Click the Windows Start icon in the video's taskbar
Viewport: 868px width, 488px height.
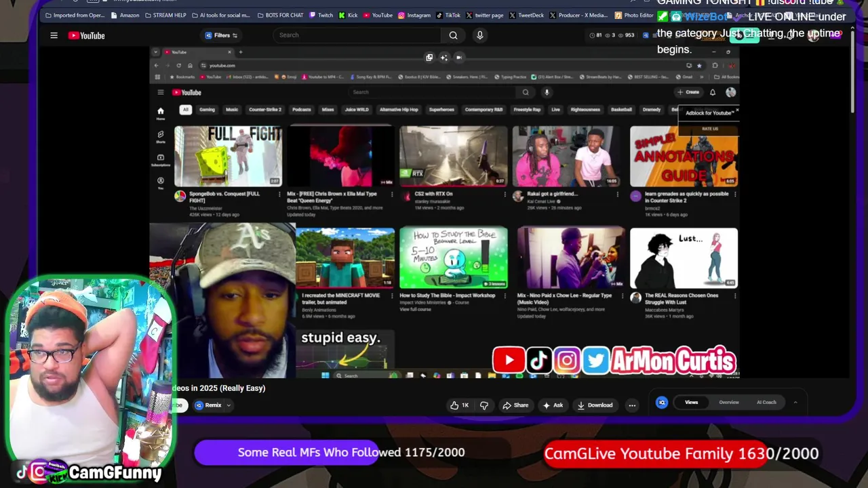point(325,375)
